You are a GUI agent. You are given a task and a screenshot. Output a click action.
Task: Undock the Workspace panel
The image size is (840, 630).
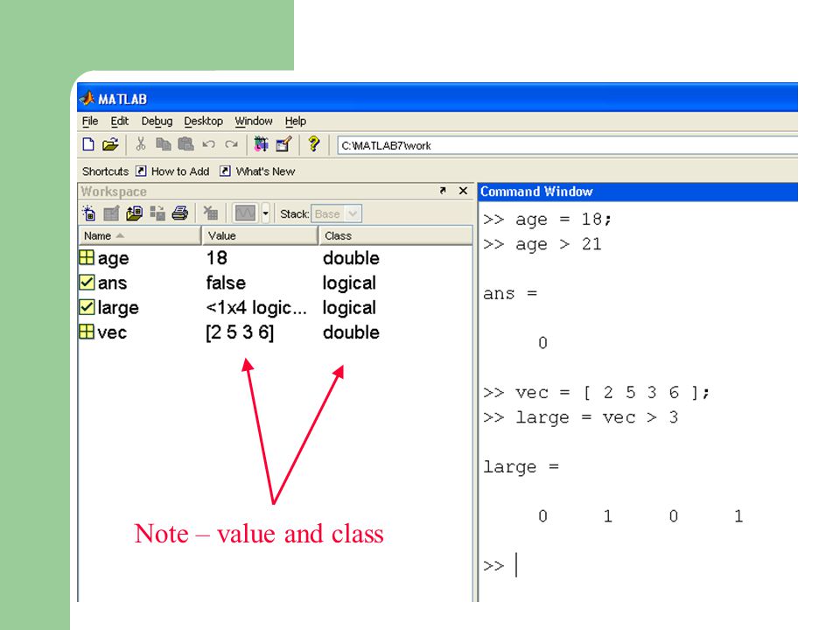[443, 191]
